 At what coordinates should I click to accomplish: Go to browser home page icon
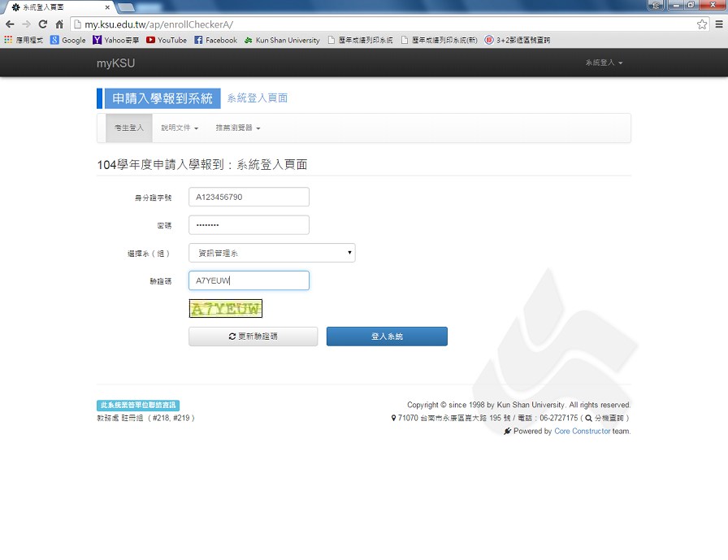(59, 24)
